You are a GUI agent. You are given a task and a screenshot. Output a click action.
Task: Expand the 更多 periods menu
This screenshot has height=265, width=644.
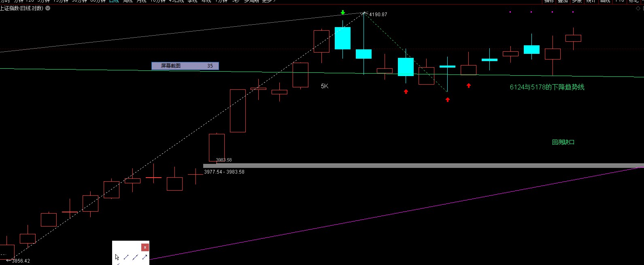tap(269, 1)
